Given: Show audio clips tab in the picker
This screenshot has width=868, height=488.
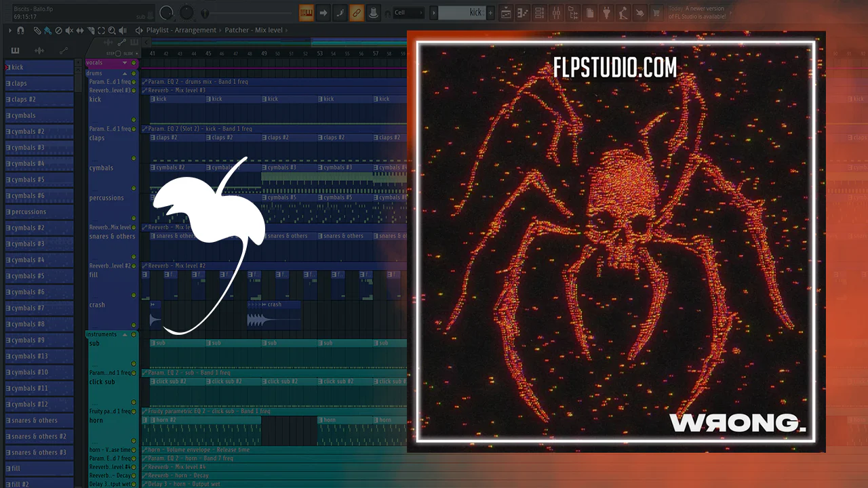Looking at the screenshot, I should [x=39, y=51].
